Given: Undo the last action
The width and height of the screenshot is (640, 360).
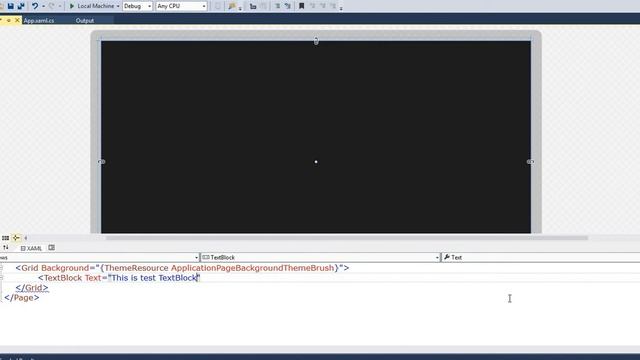Looking at the screenshot, I should pyautogui.click(x=35, y=6).
